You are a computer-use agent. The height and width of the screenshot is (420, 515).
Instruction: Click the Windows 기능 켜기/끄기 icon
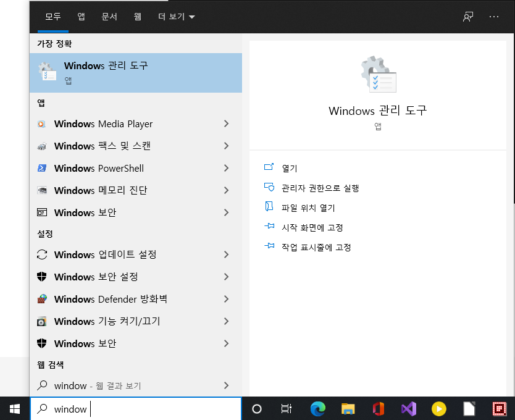42,321
